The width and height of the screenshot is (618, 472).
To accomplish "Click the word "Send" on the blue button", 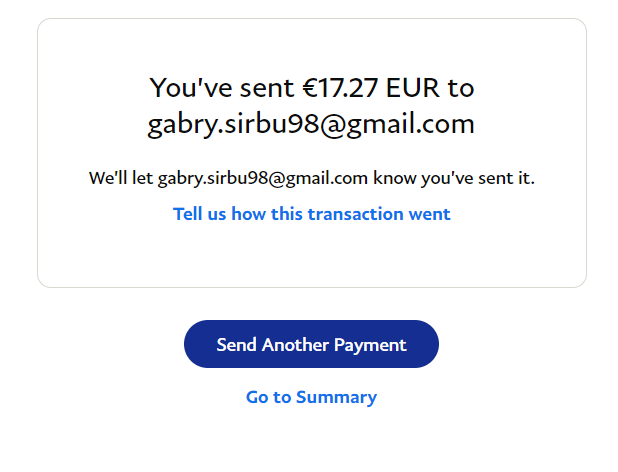I will coord(236,345).
